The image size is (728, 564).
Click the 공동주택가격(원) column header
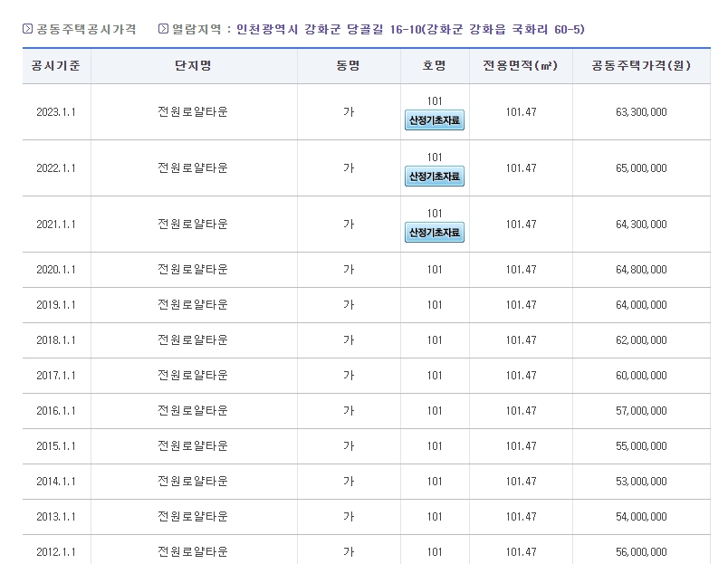tap(641, 65)
